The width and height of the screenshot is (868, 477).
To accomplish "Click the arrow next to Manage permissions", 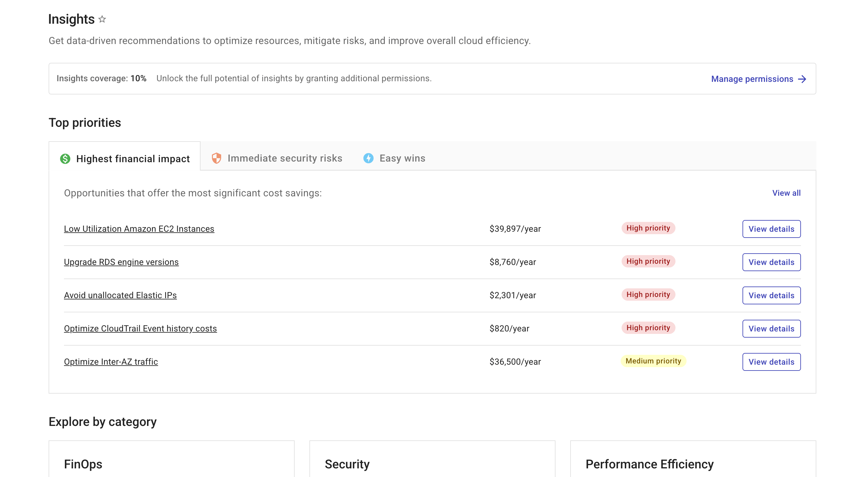I will [x=802, y=79].
